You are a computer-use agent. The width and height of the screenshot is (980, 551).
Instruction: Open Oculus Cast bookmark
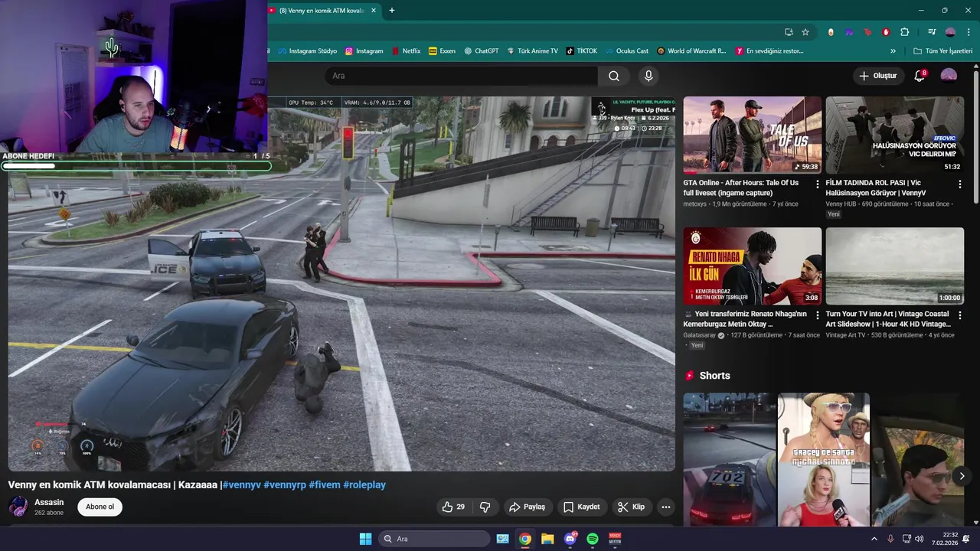(x=626, y=51)
